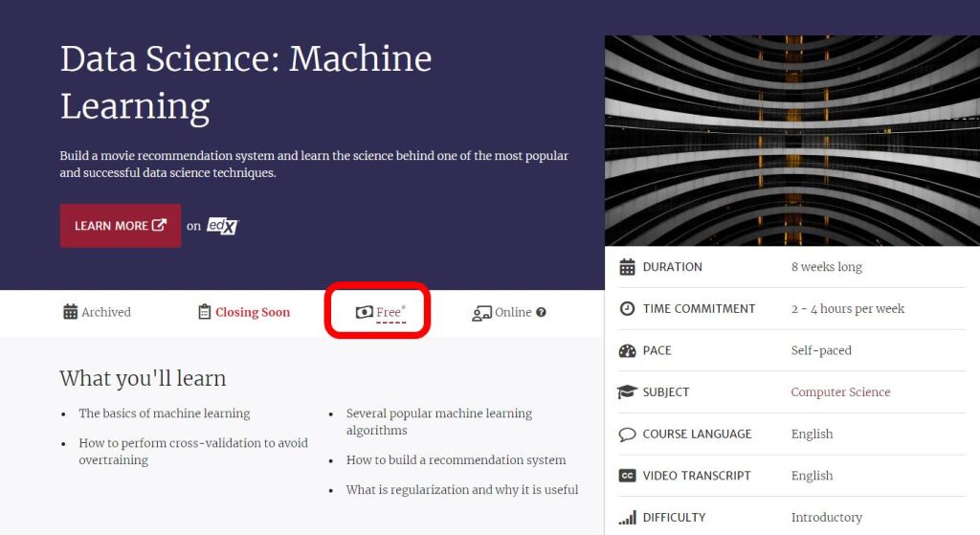Click the speech bubble icon by Course Language
This screenshot has height=535, width=980.
pyautogui.click(x=627, y=435)
